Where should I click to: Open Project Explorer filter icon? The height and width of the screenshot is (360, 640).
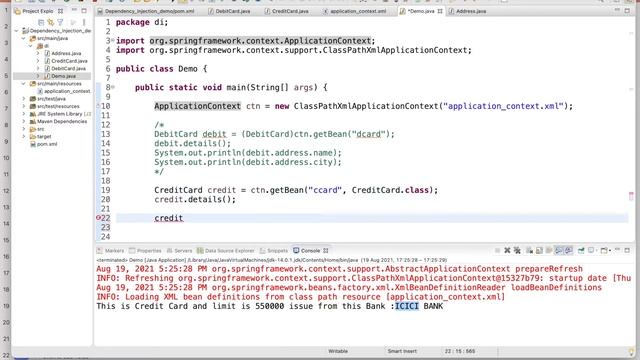60,22
